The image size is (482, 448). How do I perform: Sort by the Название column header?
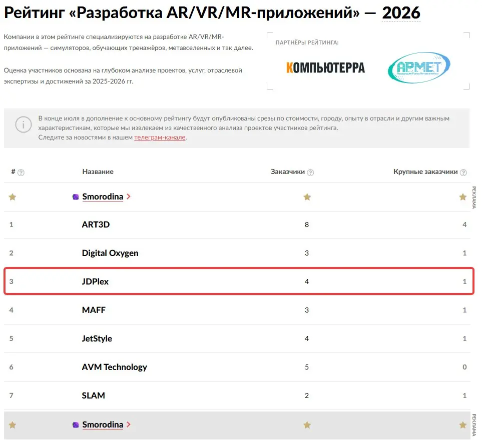coord(98,171)
